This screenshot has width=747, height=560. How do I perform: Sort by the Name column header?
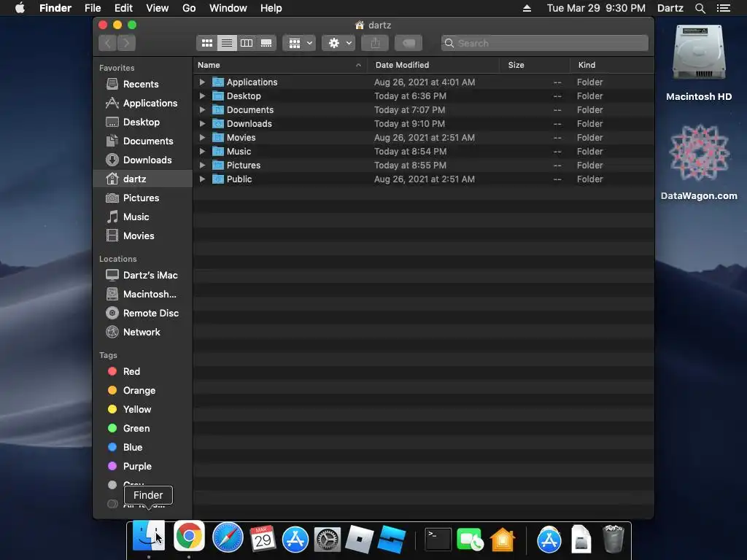(x=279, y=65)
